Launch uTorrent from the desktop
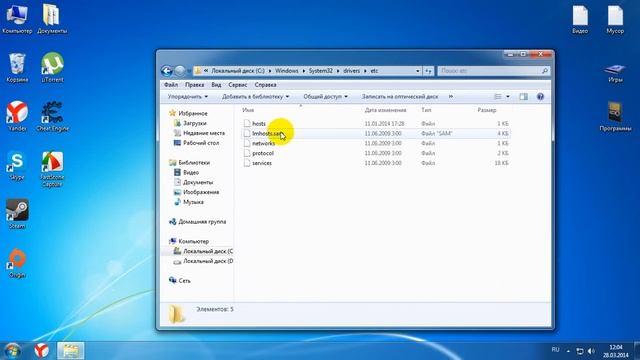640x360 pixels. (52, 68)
